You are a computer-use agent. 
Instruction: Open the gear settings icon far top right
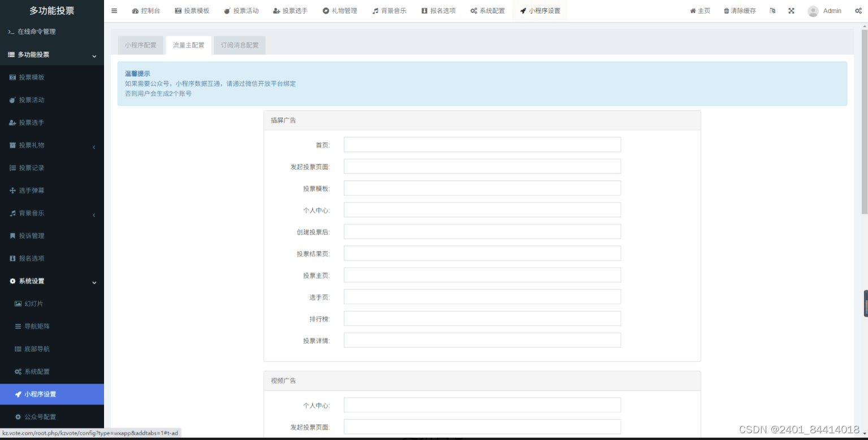858,10
